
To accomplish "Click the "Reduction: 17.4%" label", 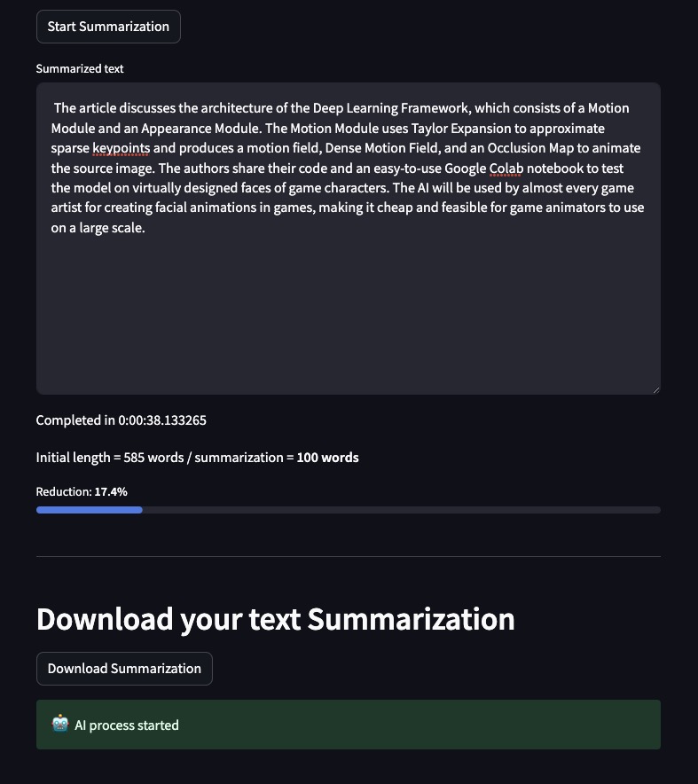I will 82,491.
